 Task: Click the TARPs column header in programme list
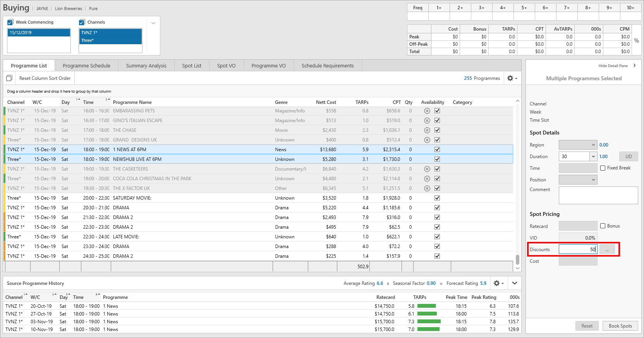(362, 102)
